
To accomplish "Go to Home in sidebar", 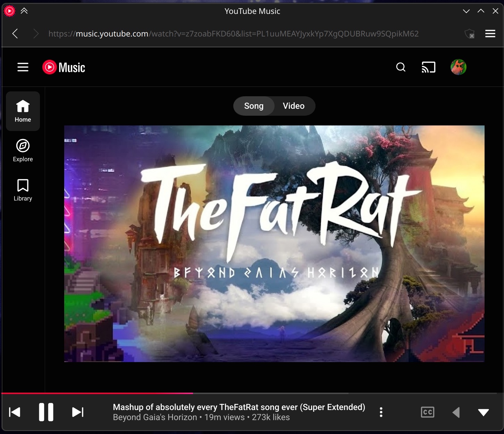I will tap(23, 111).
